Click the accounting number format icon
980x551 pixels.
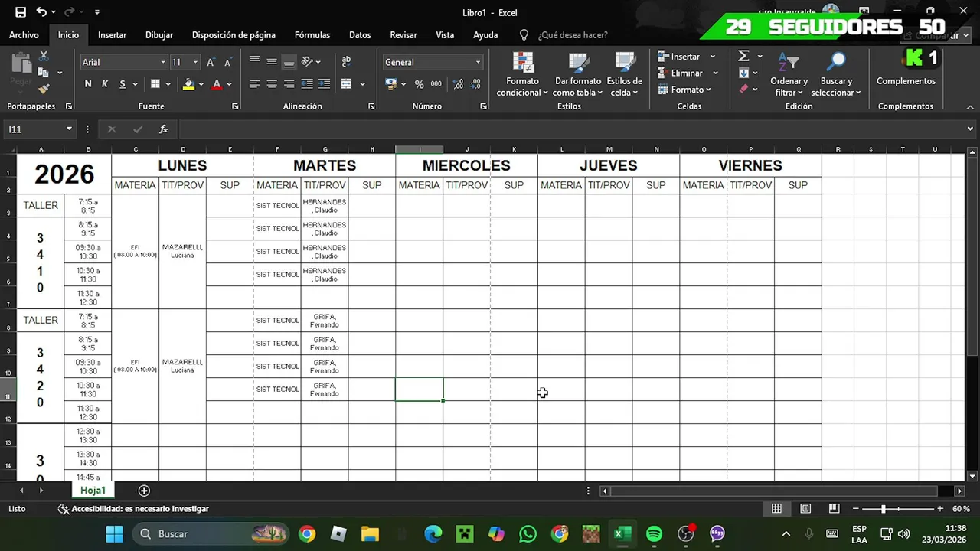coord(390,84)
